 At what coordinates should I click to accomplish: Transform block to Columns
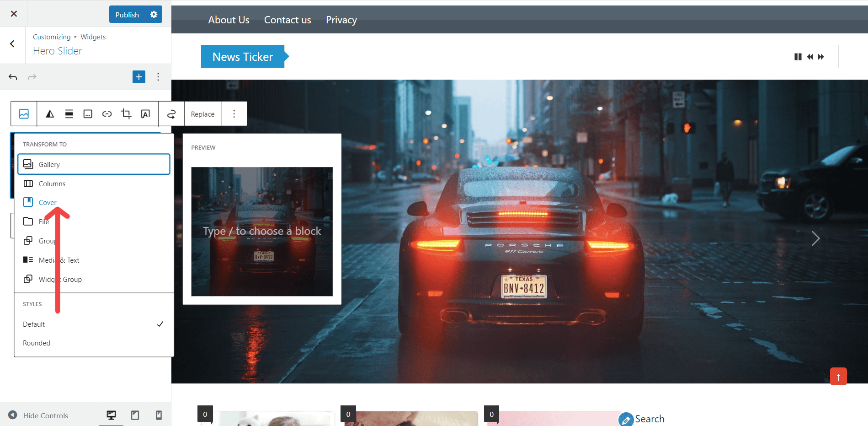point(94,183)
